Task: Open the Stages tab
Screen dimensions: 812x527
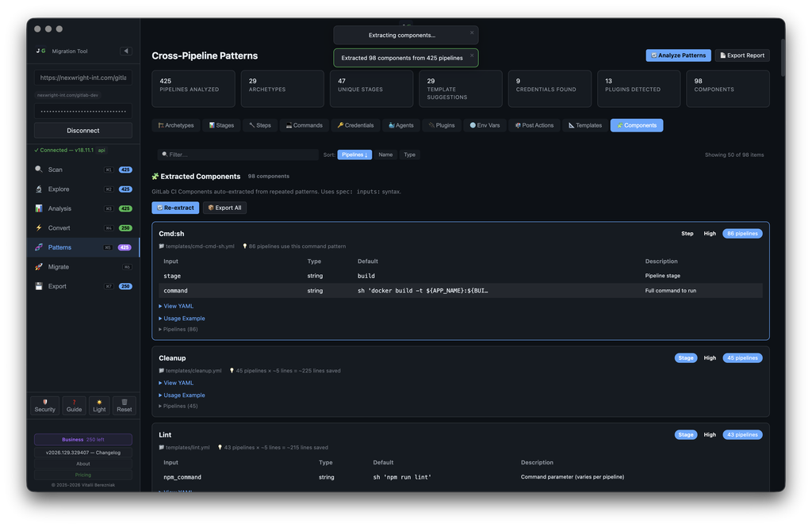Action: (x=222, y=125)
